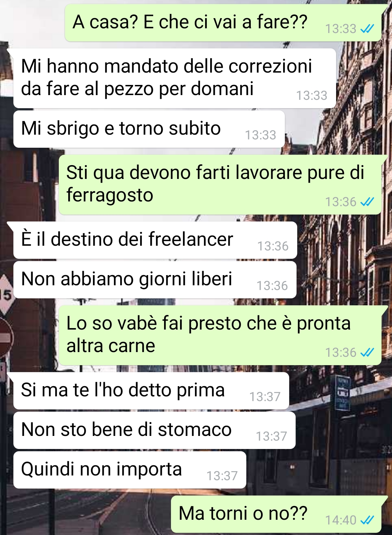This screenshot has height=535, width=392.
Task: Tap the 13:37 timestamp beside 'Quindi non importa'
Action: coord(222,476)
